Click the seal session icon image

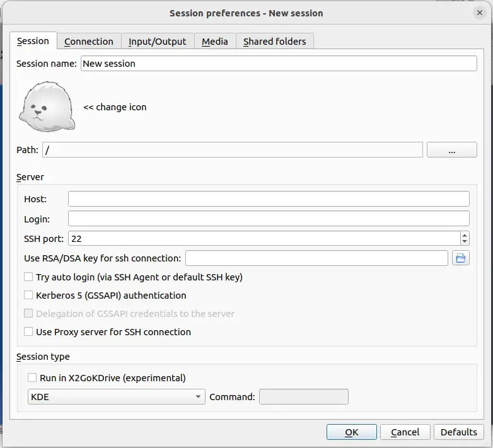47,106
